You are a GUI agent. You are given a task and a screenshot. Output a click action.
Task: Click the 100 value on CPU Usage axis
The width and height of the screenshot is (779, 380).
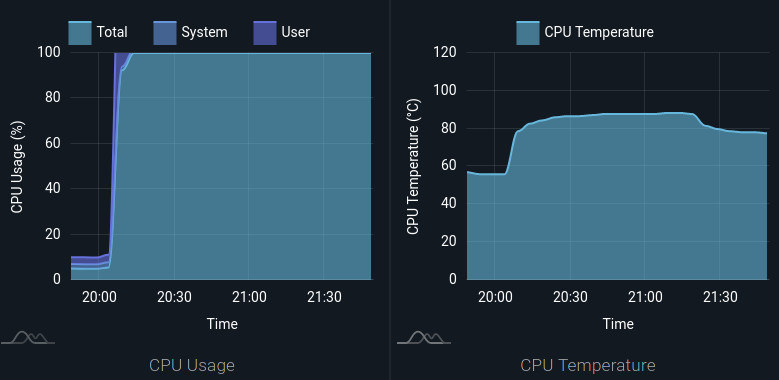click(x=49, y=52)
